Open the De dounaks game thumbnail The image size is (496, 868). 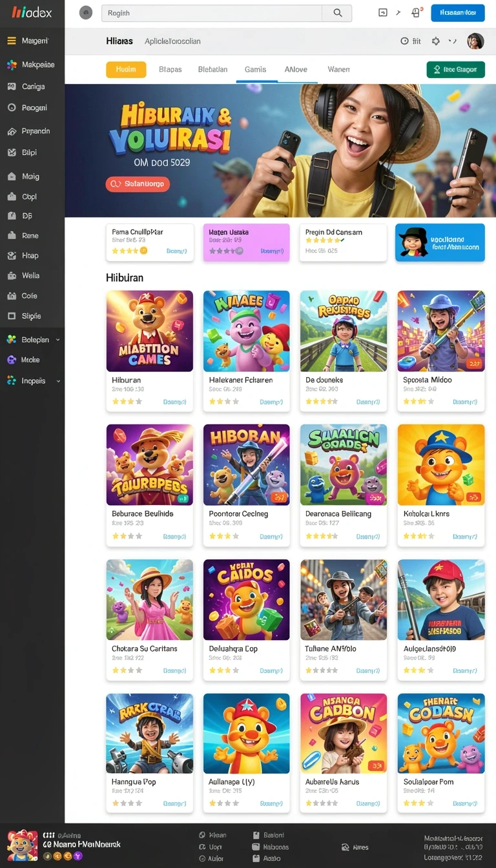344,331
